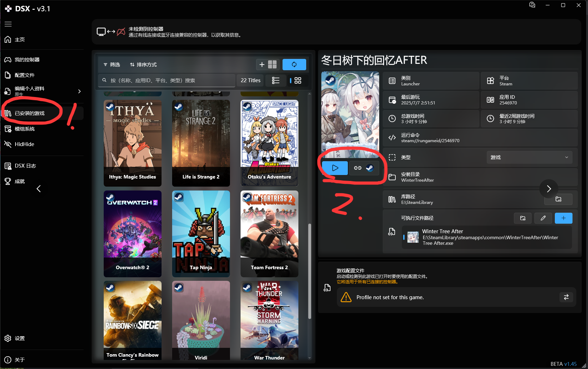This screenshot has height=369, width=588.
Task: Select the Winter Tree After executable entry
Action: (487, 237)
